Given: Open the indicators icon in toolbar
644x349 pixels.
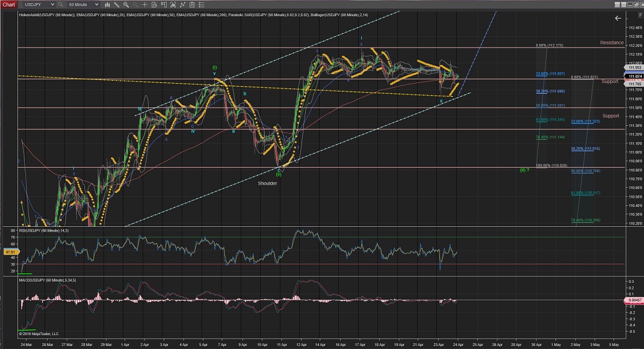Looking at the screenshot, I should 182,4.
